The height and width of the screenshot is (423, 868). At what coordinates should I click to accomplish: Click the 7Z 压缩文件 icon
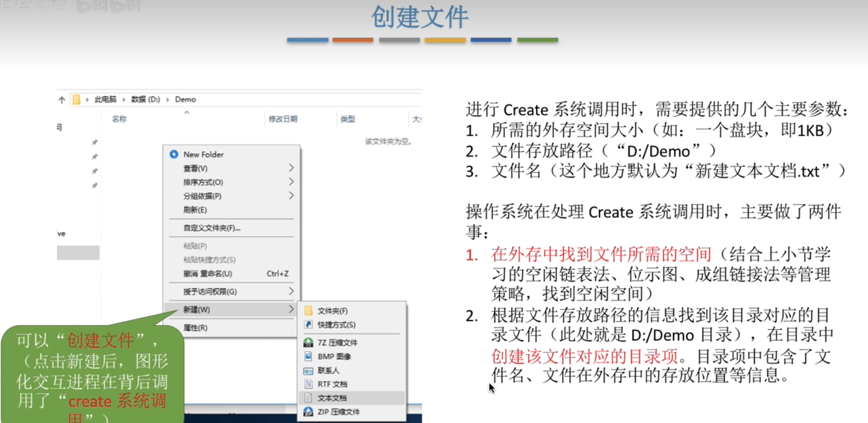pyautogui.click(x=308, y=342)
